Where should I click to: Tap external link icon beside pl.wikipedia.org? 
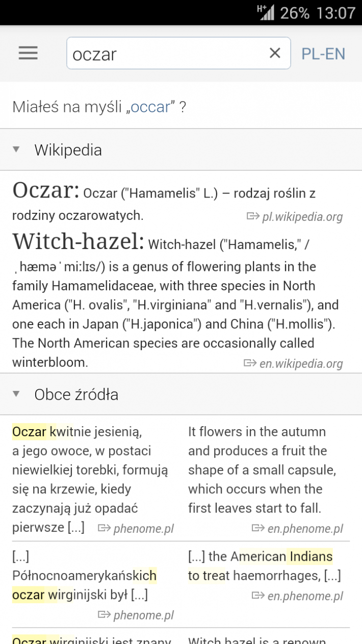tap(253, 216)
